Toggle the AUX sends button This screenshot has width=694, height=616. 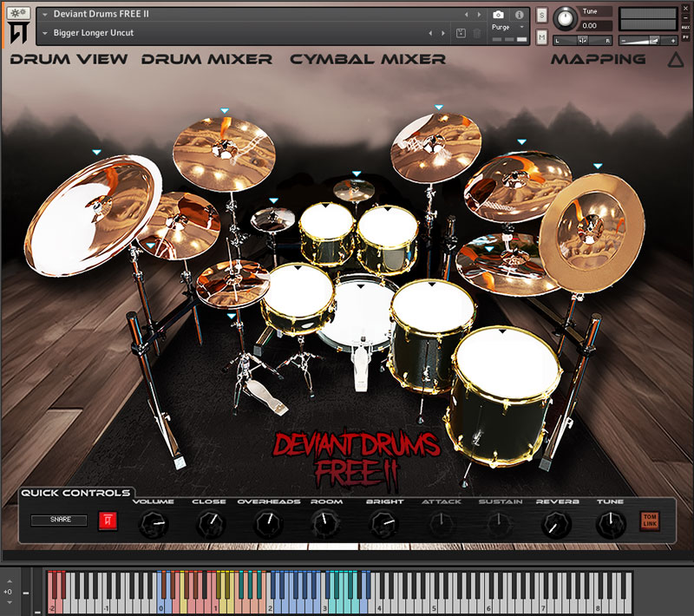pos(685,27)
